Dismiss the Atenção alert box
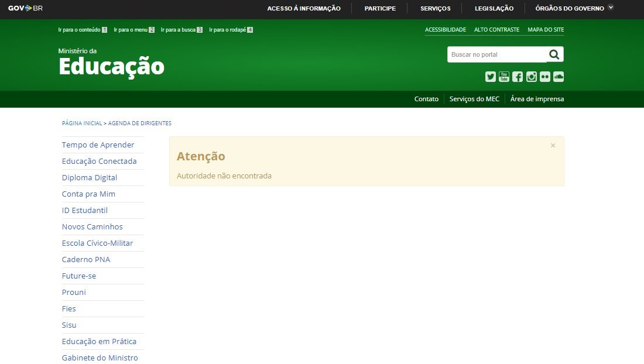Viewport: 644px width, 364px height. point(553,145)
